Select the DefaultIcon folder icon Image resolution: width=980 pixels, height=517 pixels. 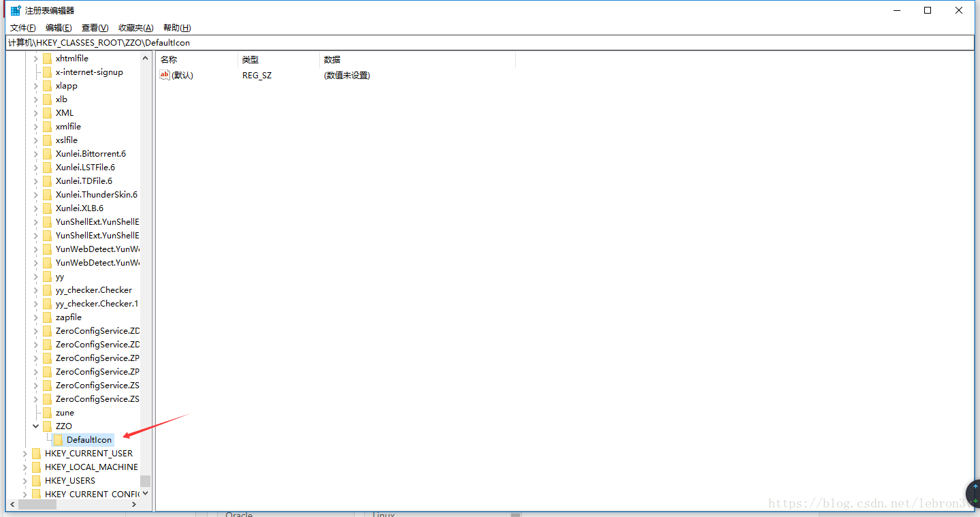tap(59, 439)
